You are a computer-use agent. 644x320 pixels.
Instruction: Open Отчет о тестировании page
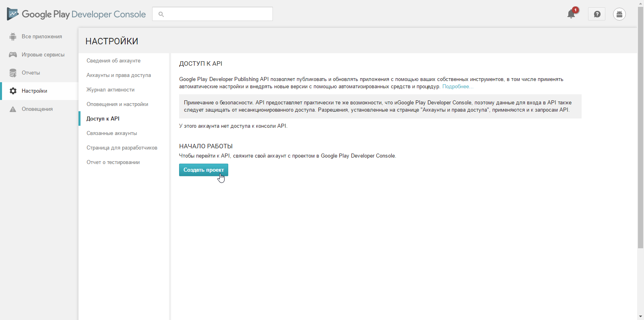click(113, 162)
